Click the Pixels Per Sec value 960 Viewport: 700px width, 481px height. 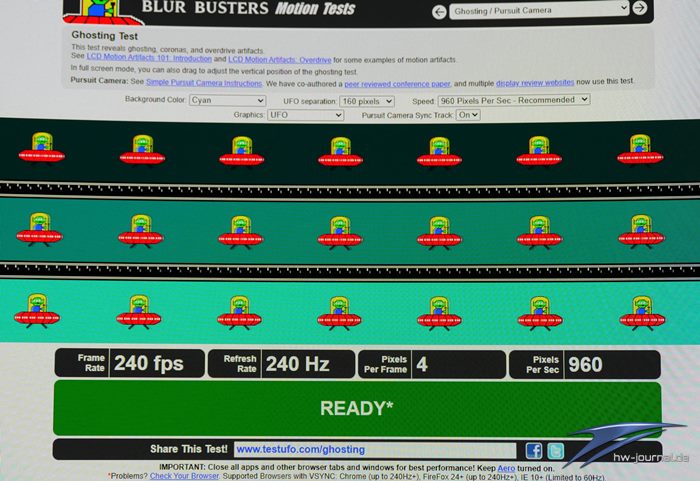585,365
